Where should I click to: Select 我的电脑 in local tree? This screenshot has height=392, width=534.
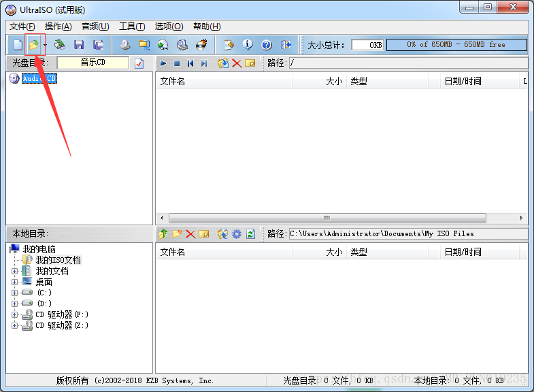39,249
